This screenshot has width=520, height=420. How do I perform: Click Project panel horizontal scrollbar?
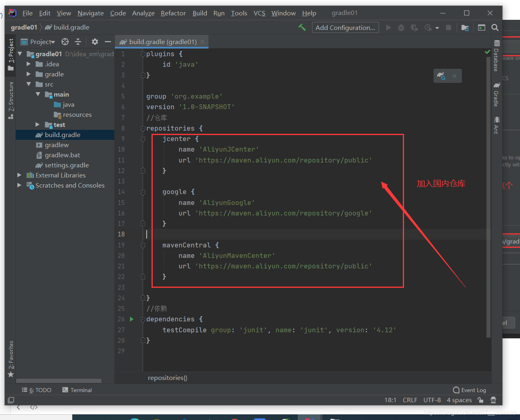pyautogui.click(x=59, y=381)
